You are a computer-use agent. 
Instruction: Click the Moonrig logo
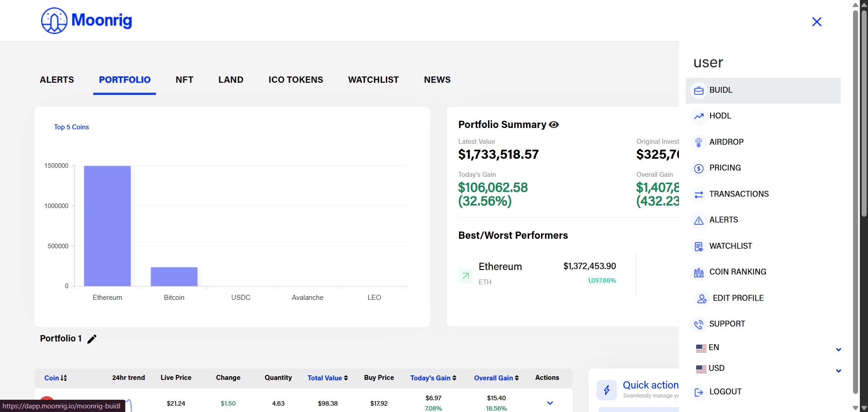pos(86,20)
